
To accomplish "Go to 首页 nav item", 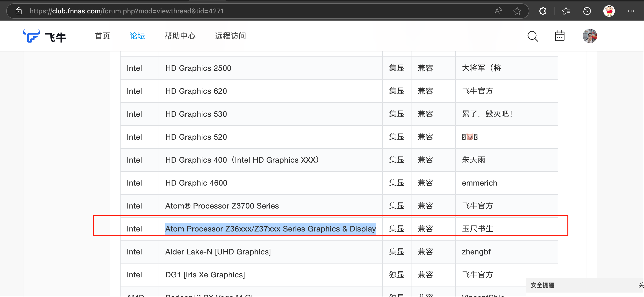I will click(102, 36).
